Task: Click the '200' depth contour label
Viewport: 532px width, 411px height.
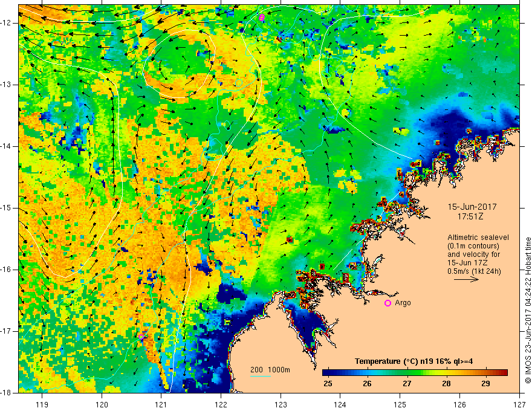Action: click(257, 370)
